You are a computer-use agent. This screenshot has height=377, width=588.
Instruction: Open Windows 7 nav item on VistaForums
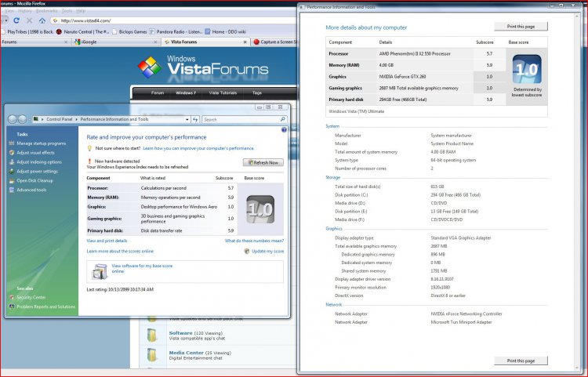[x=186, y=92]
